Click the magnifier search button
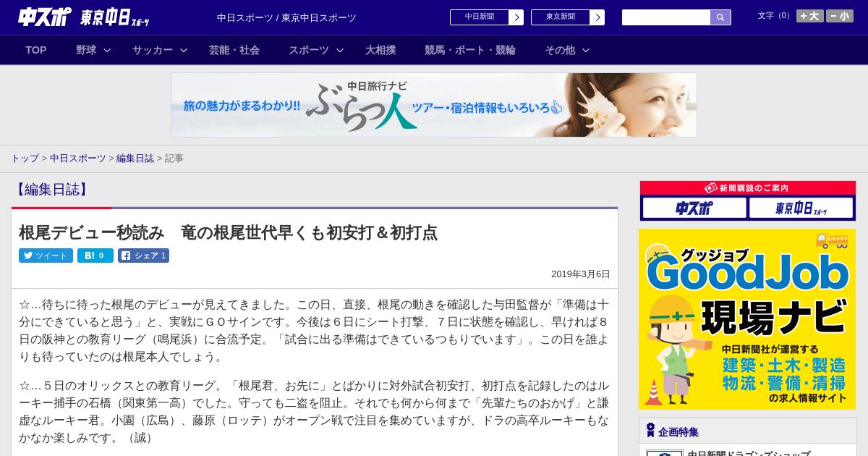The height and width of the screenshot is (456, 868). tap(720, 17)
